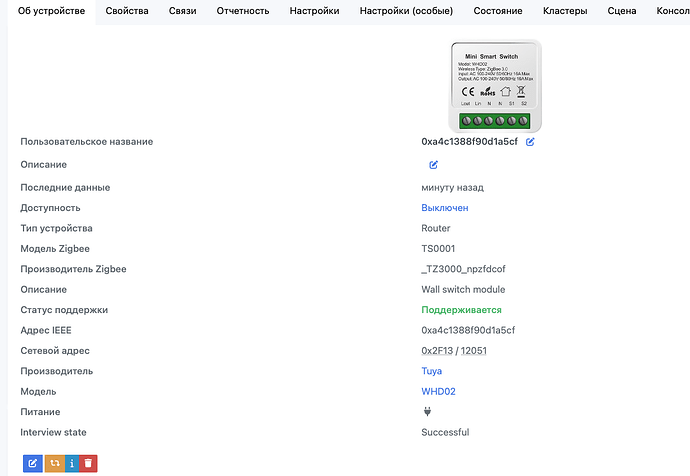This screenshot has height=476, width=690.
Task: Click the mains power plug icon
Action: point(428,411)
